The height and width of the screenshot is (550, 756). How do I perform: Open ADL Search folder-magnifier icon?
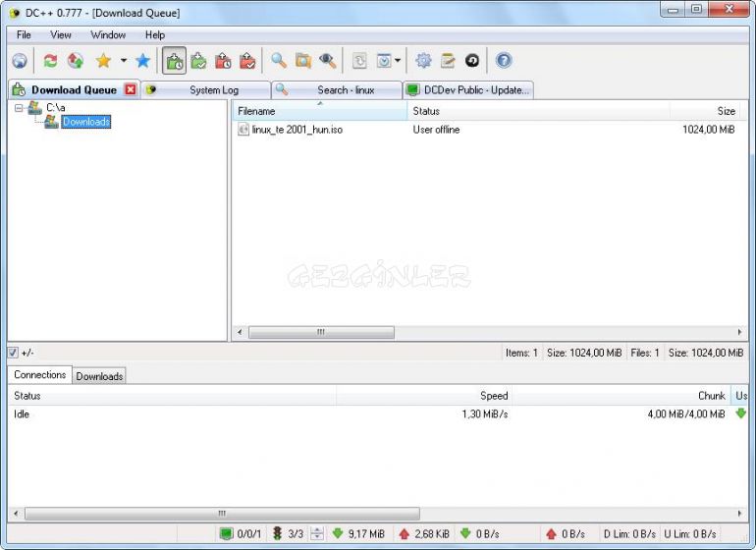(x=303, y=61)
